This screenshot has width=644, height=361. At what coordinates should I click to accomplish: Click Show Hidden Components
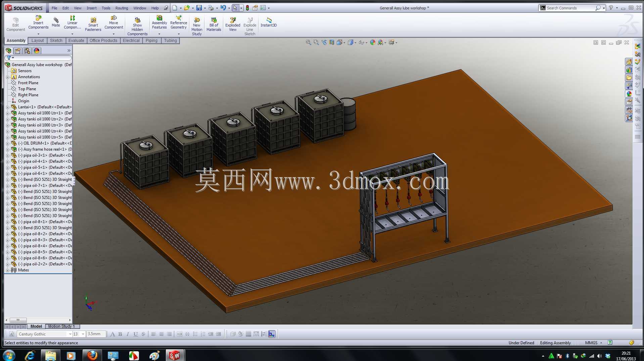(137, 27)
